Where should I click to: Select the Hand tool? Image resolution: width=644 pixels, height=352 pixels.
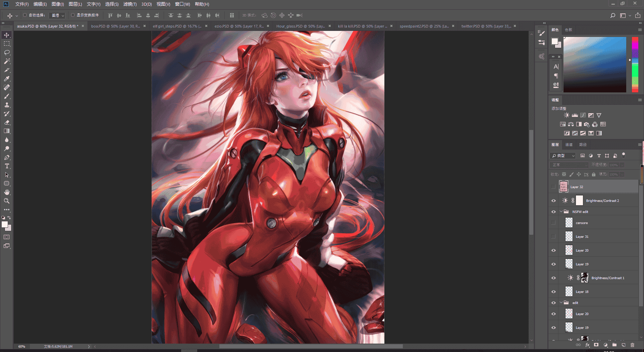point(7,192)
